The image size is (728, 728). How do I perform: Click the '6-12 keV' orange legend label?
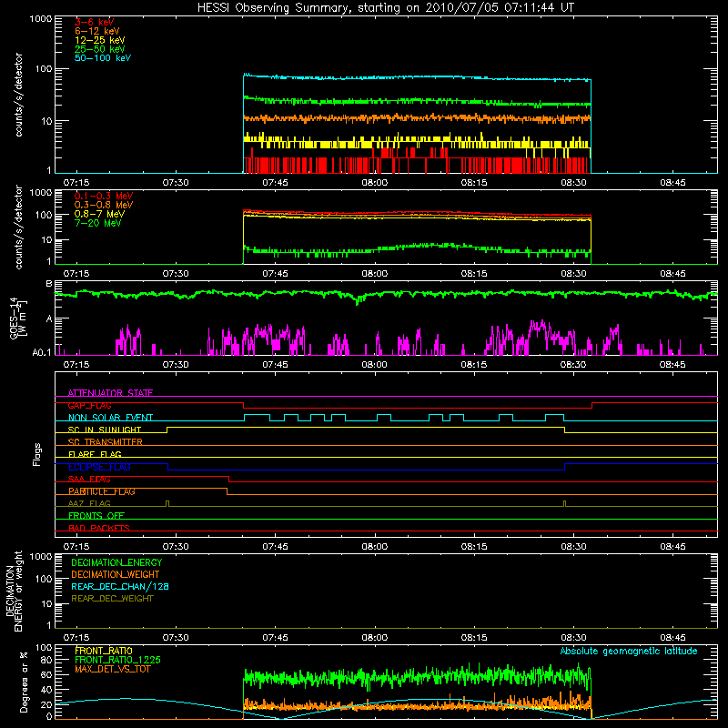pos(97,31)
